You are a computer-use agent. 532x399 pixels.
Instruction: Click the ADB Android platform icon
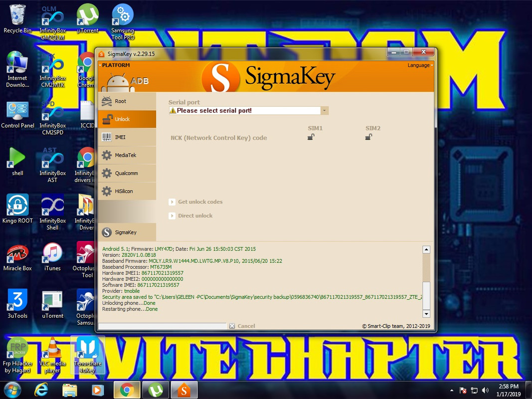click(125, 82)
